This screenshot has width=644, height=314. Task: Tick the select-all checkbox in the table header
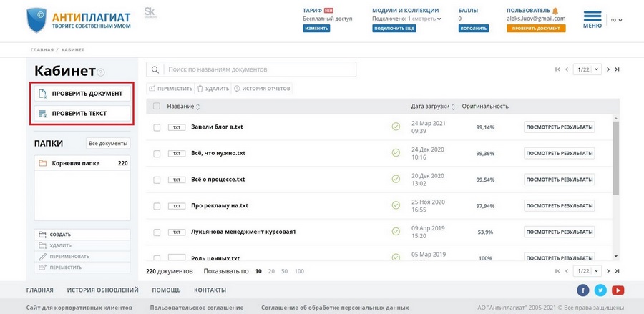click(x=157, y=106)
